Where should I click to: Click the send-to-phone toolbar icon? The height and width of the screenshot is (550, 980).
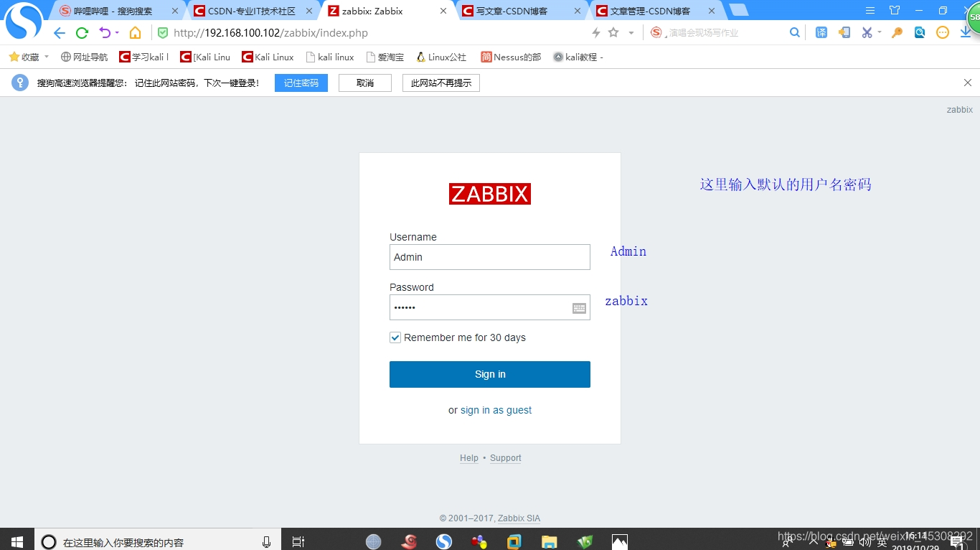[845, 33]
